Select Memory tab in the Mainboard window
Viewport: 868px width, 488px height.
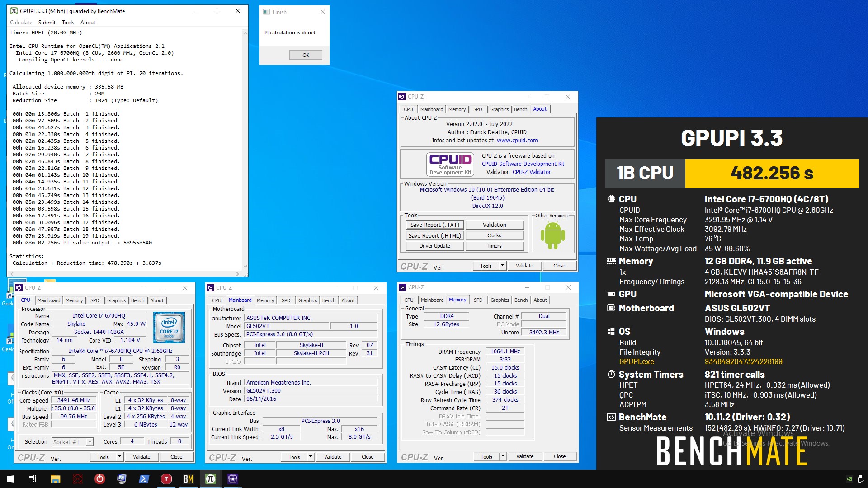coord(265,300)
